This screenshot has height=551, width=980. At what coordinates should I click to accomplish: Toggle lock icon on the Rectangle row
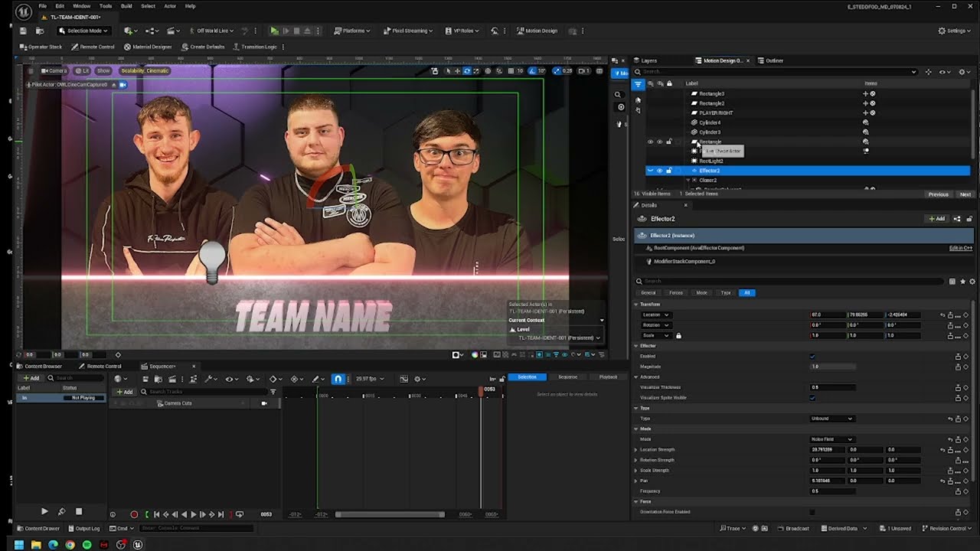click(668, 142)
